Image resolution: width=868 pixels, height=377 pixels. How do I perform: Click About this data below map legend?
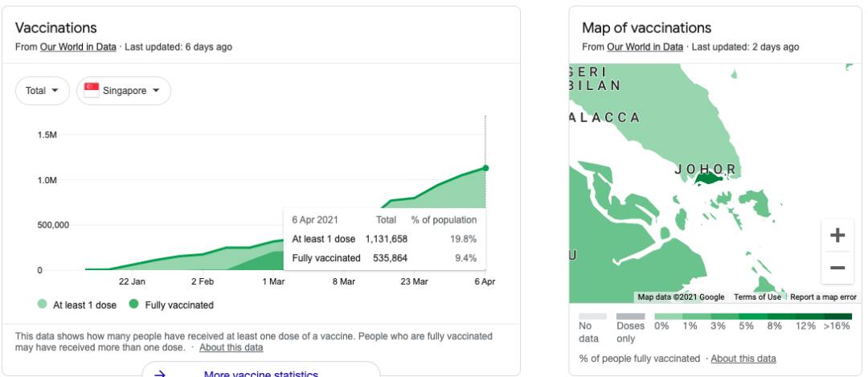tap(743, 359)
